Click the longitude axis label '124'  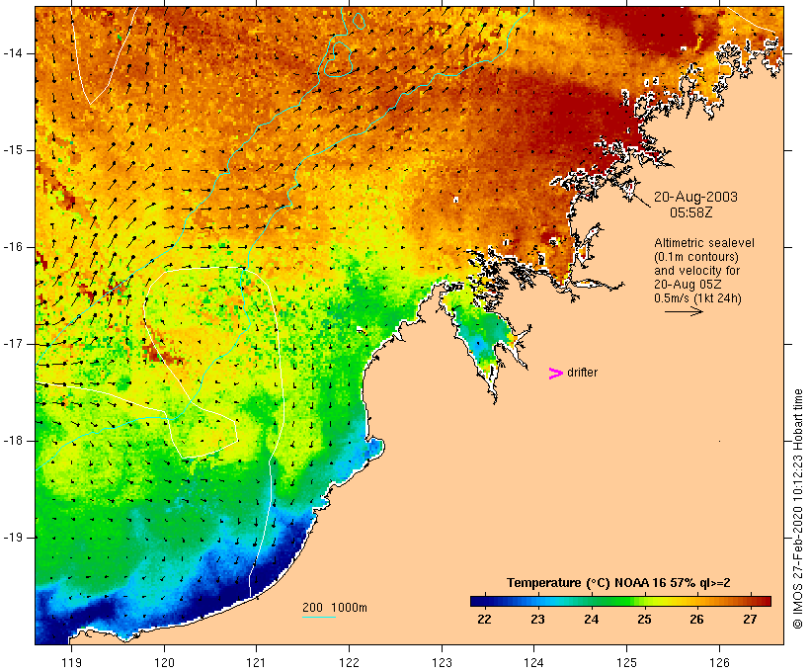[x=534, y=662]
